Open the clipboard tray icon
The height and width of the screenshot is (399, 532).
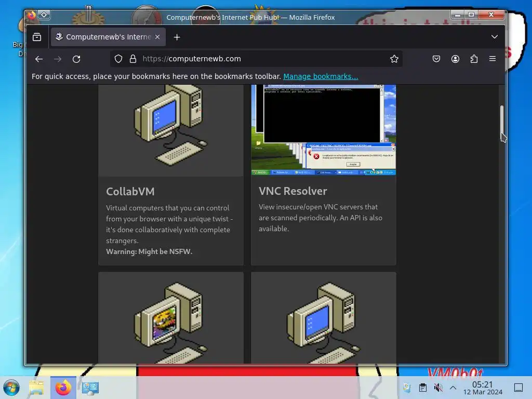[x=423, y=388]
